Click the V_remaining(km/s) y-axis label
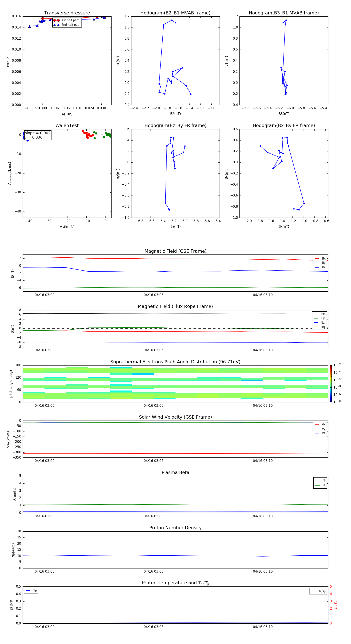351x644 pixels. [10, 173]
